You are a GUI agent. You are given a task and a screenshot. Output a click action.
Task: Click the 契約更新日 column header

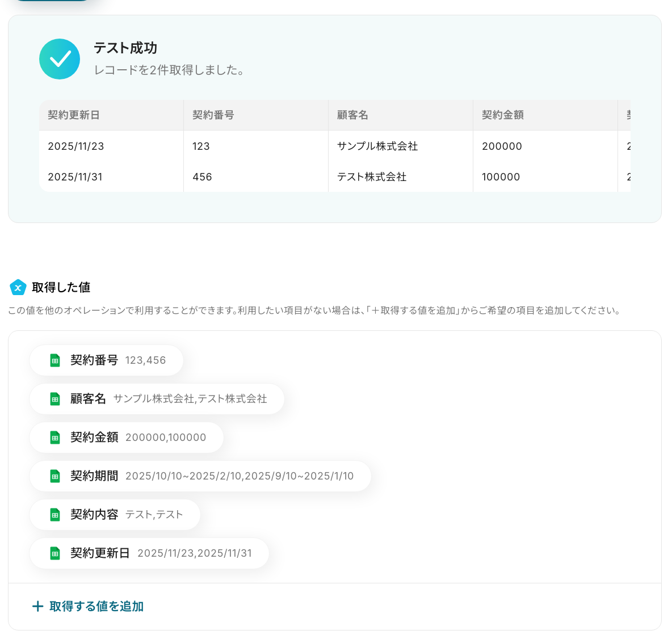111,115
